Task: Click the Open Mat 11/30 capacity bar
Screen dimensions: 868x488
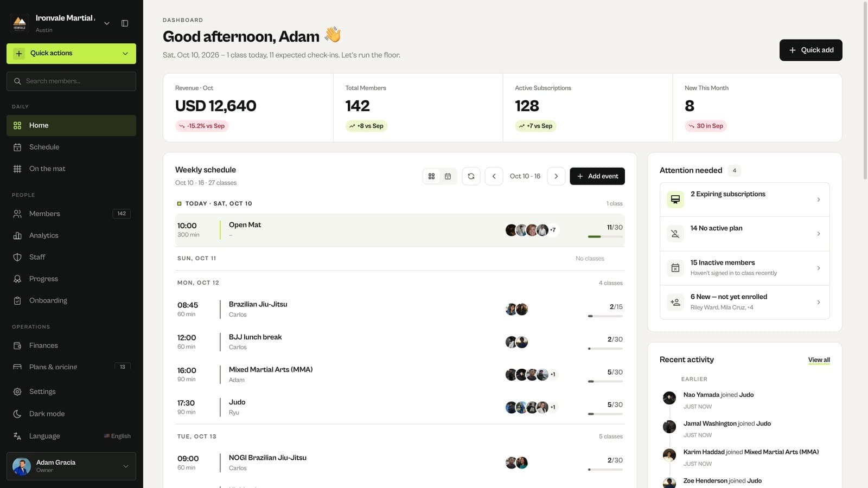Action: (605, 236)
